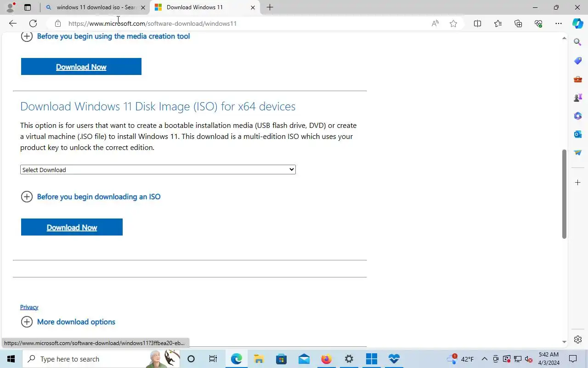Click Download Now under media creation tool
588x368 pixels.
pyautogui.click(x=81, y=67)
